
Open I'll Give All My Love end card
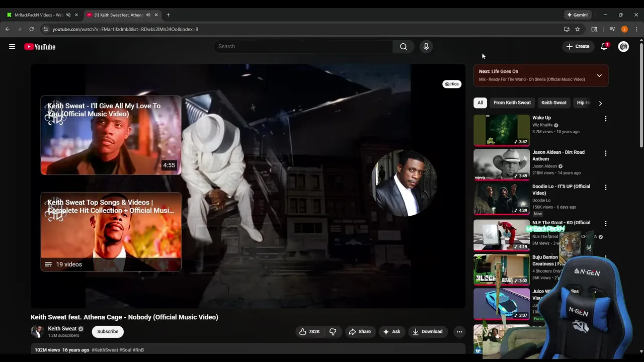(111, 135)
